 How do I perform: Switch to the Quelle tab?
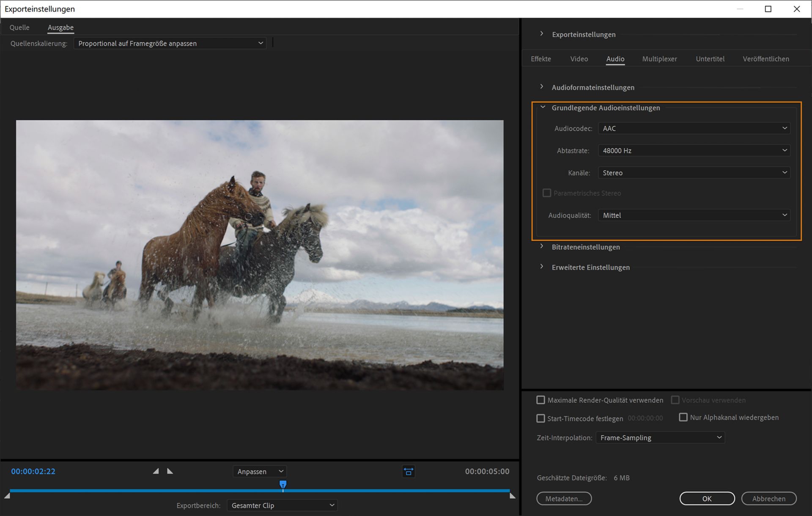[x=19, y=28]
